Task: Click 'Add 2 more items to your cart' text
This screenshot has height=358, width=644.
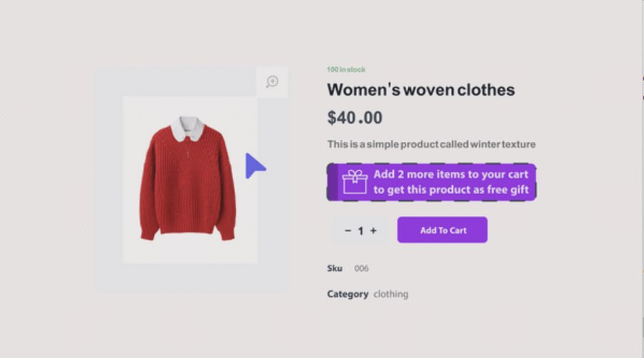Action: (450, 174)
